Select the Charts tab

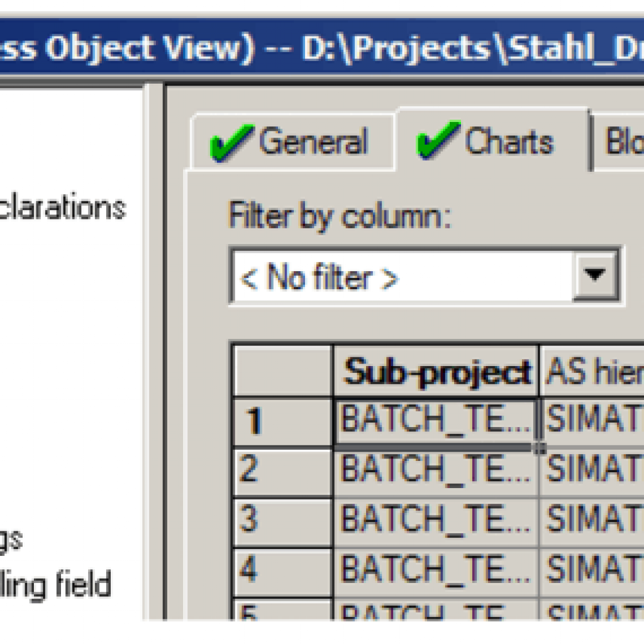(493, 140)
